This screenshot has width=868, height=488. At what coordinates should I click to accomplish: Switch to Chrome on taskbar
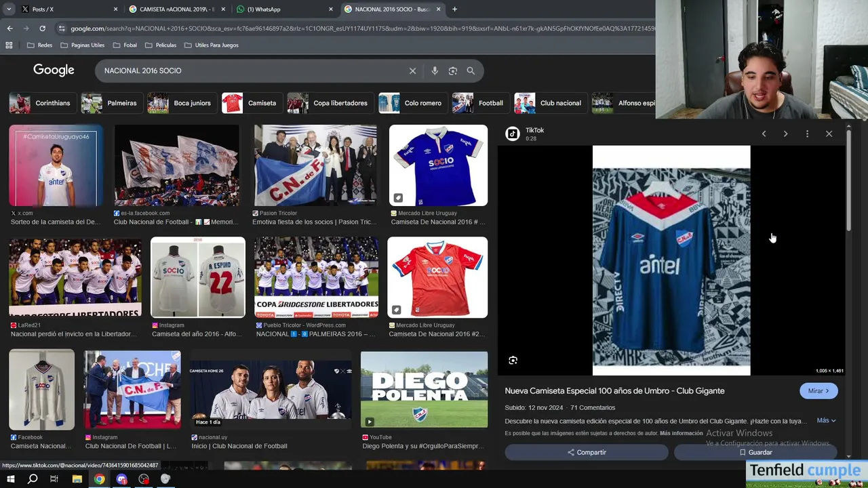pos(99,479)
